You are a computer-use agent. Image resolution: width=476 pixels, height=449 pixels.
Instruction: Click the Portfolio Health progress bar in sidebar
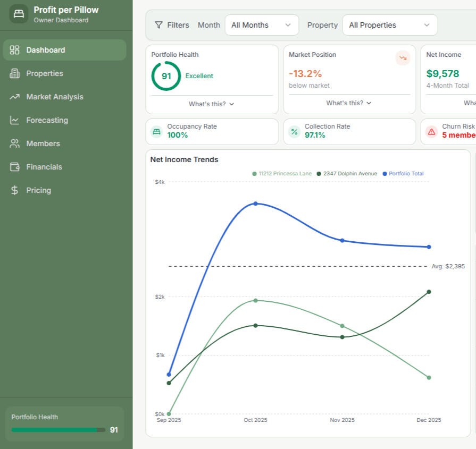(58, 430)
